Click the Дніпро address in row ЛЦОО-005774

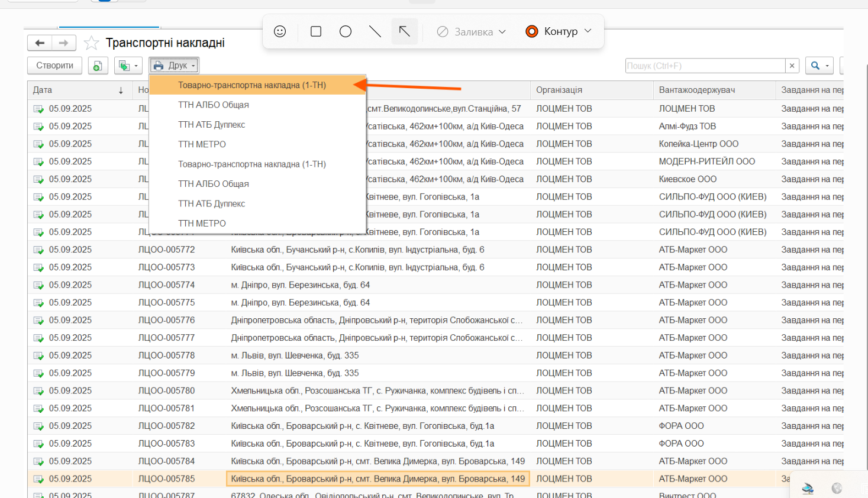300,285
